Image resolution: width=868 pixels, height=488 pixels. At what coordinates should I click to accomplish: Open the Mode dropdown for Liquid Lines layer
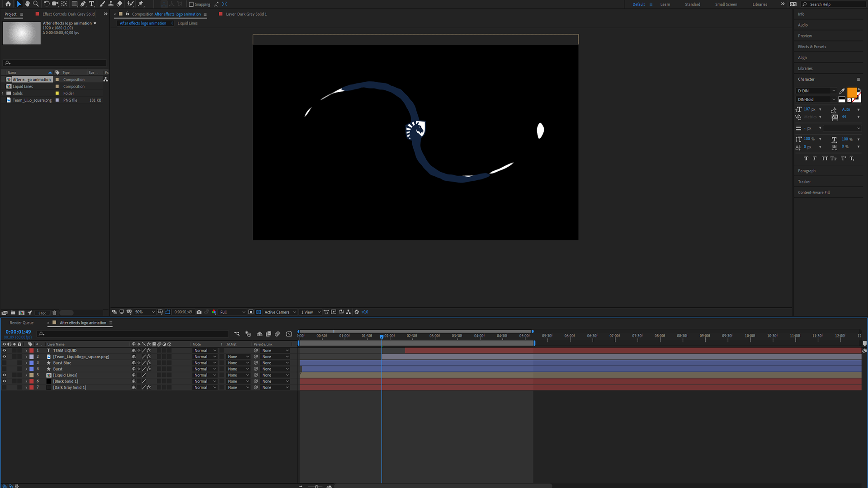click(x=205, y=375)
